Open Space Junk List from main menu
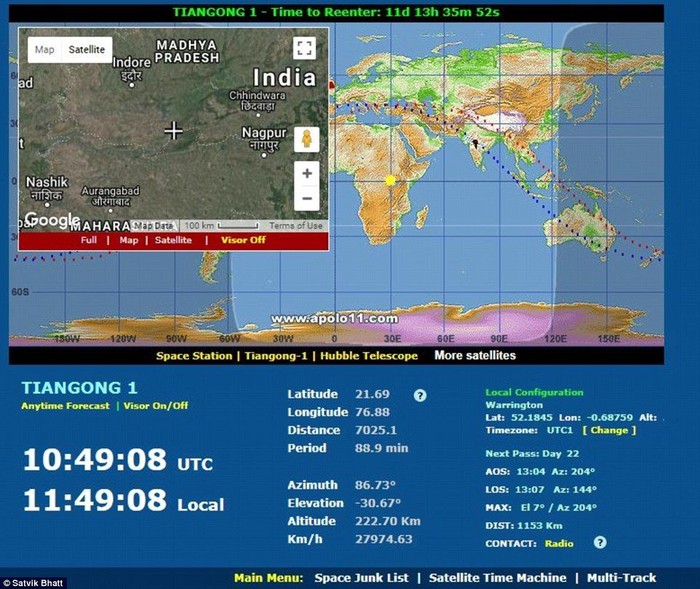The width and height of the screenshot is (700, 589). (x=361, y=578)
